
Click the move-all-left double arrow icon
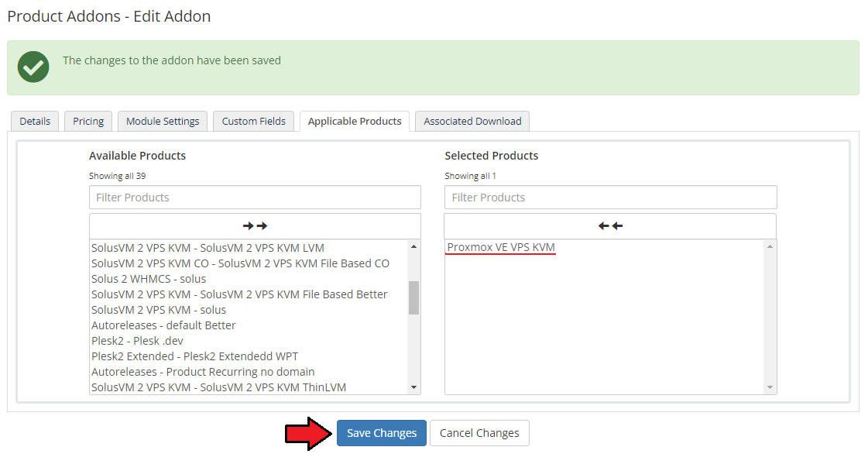[x=611, y=225]
